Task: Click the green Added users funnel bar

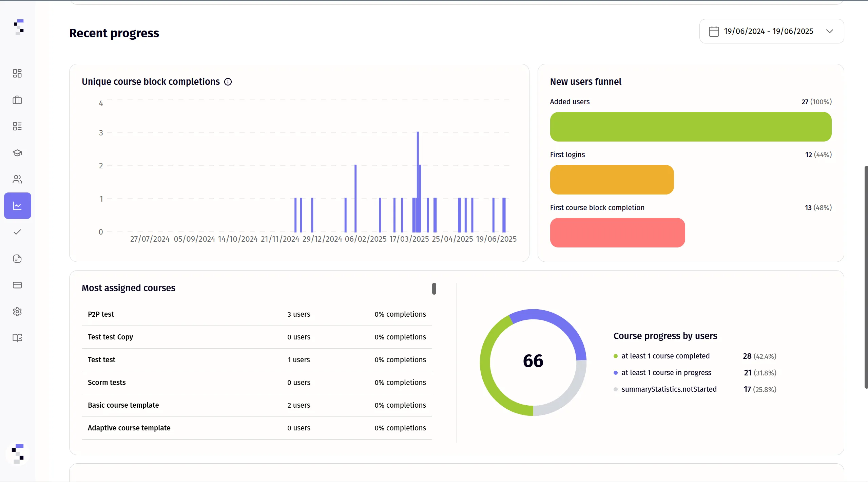Action: (691, 127)
